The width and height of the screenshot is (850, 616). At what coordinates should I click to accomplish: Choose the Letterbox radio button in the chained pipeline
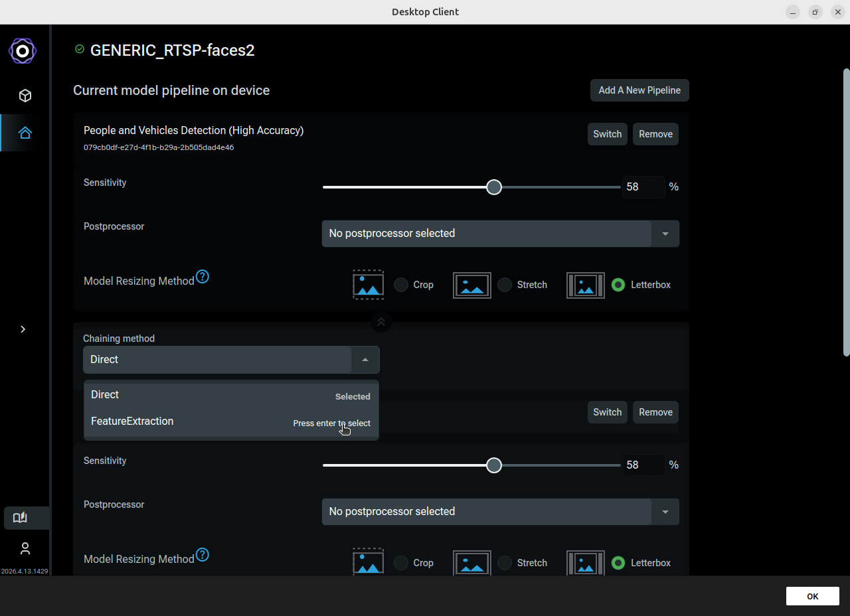(618, 563)
